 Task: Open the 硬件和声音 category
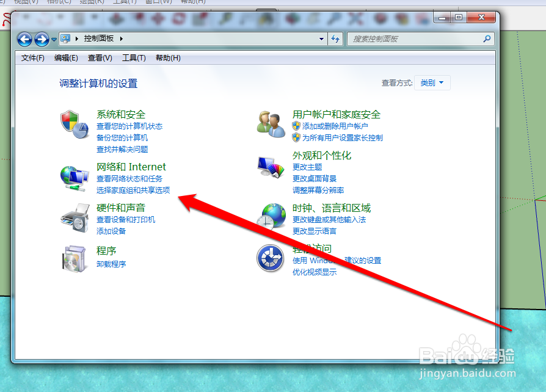(121, 208)
